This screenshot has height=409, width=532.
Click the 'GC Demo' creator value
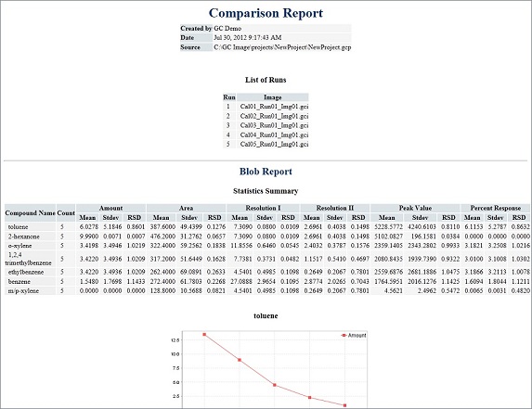(x=227, y=28)
